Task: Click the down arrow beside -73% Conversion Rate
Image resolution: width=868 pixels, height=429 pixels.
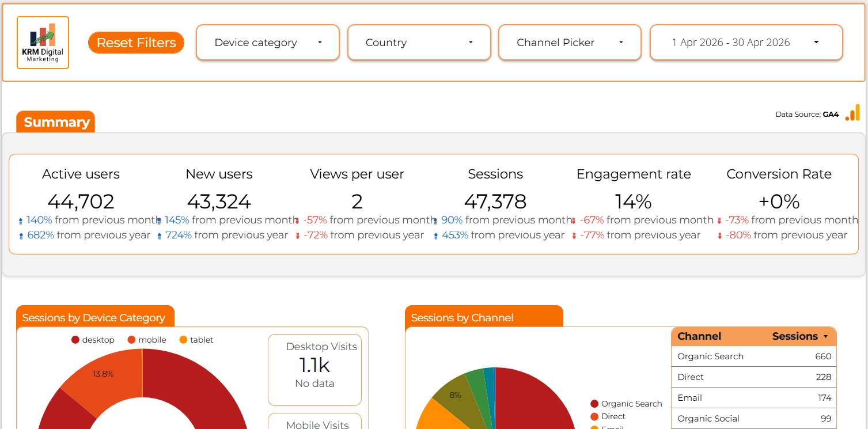Action: click(719, 221)
